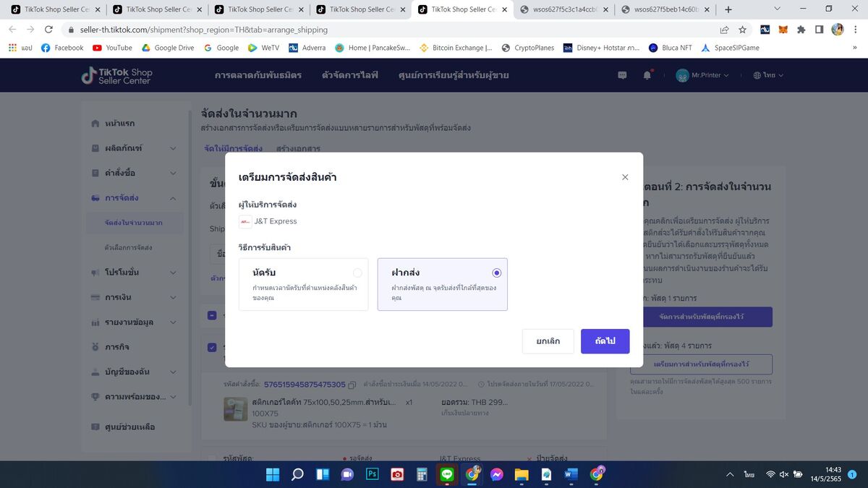Collapse the การจัดส่ง shipping sidebar menu

click(x=135, y=198)
